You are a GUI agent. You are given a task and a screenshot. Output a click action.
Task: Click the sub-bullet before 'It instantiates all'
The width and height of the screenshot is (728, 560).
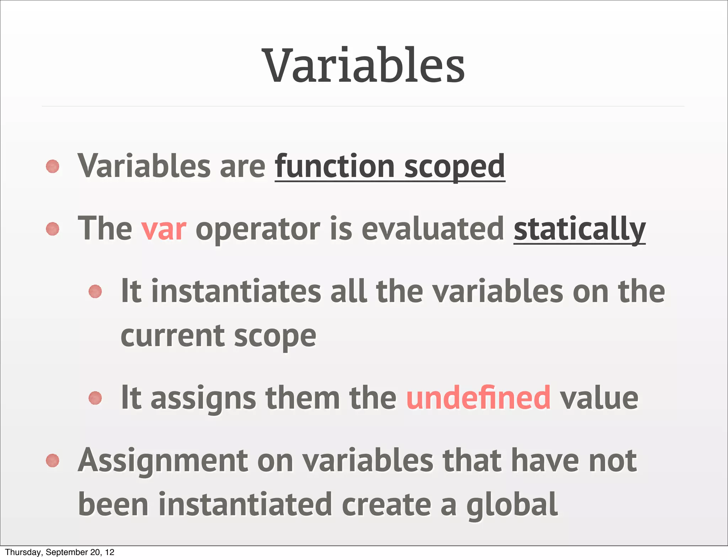(95, 291)
